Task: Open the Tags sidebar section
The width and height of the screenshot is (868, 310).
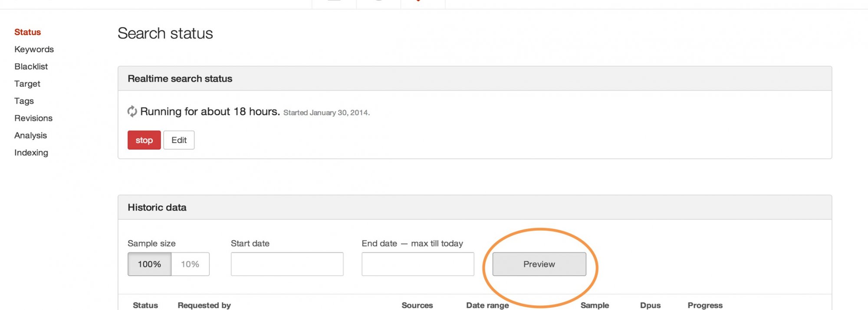Action: (x=24, y=101)
